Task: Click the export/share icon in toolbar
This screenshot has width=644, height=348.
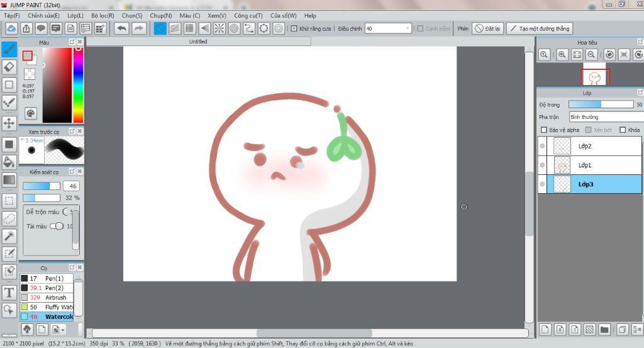Action: (x=26, y=28)
